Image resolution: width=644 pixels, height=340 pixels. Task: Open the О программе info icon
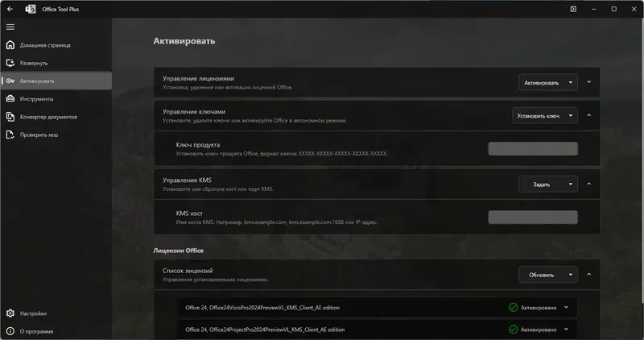pyautogui.click(x=10, y=331)
